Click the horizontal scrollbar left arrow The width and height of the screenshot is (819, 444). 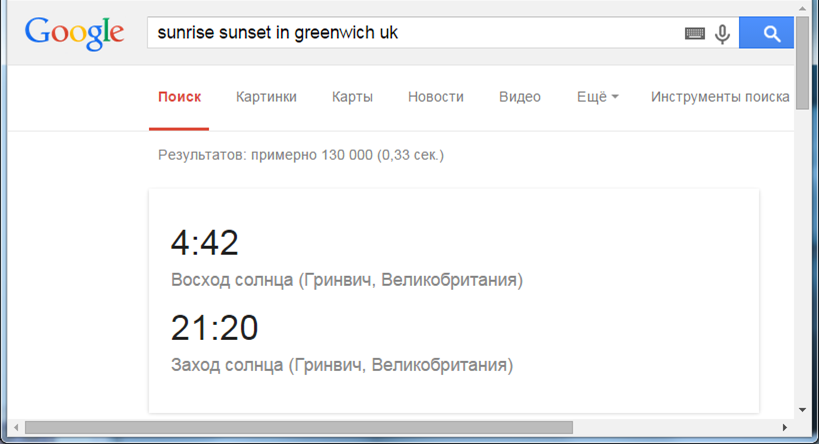point(16,427)
